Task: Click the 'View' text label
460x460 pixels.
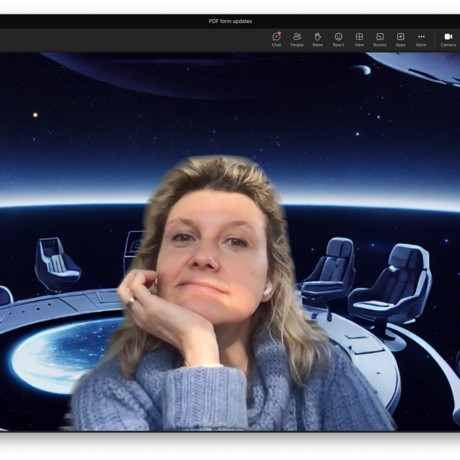Action: (359, 45)
